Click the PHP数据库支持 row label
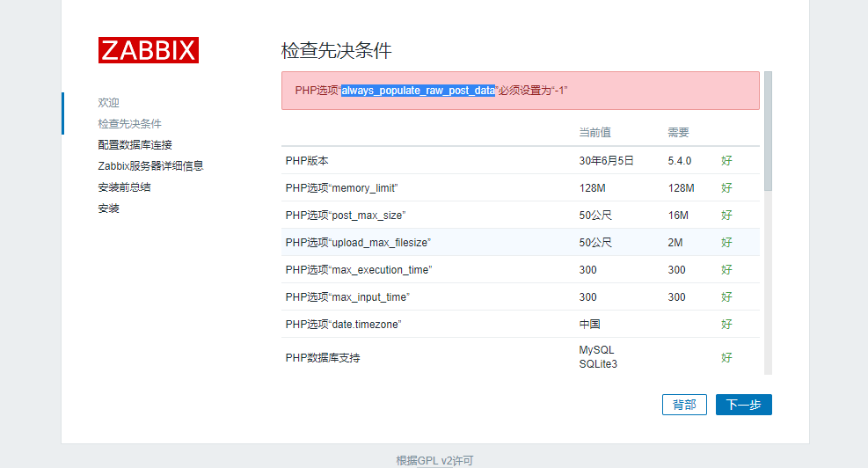 [x=323, y=358]
